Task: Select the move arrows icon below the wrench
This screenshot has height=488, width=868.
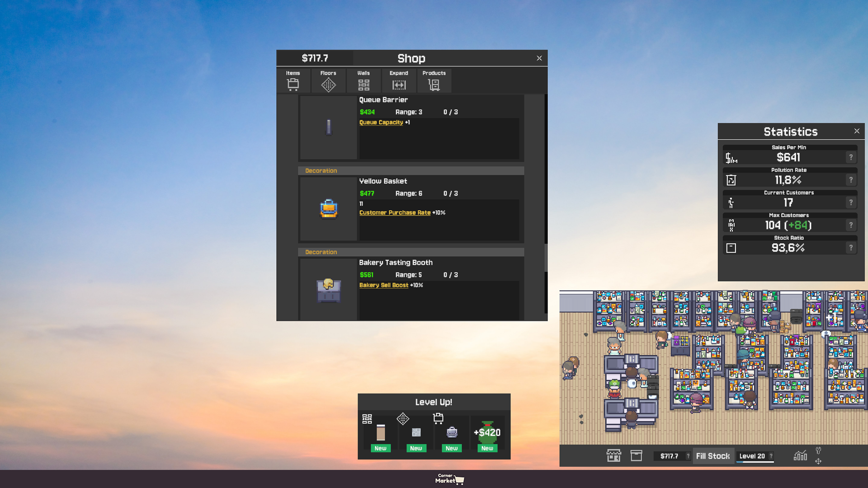Action: 819,462
